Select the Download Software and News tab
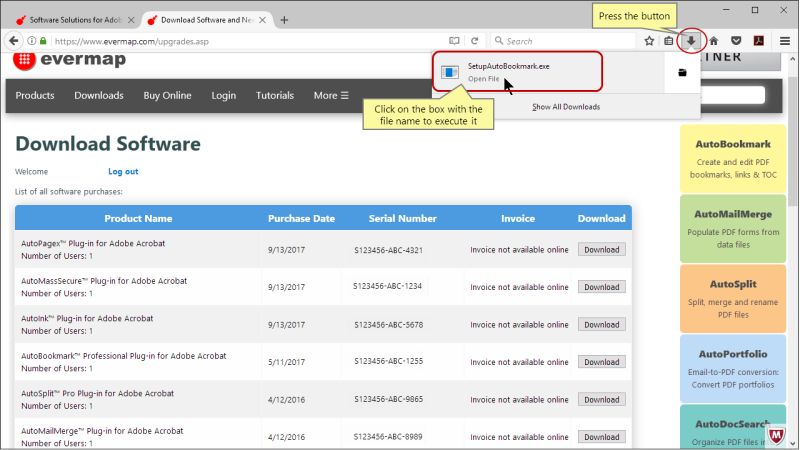800x450 pixels. coord(206,20)
